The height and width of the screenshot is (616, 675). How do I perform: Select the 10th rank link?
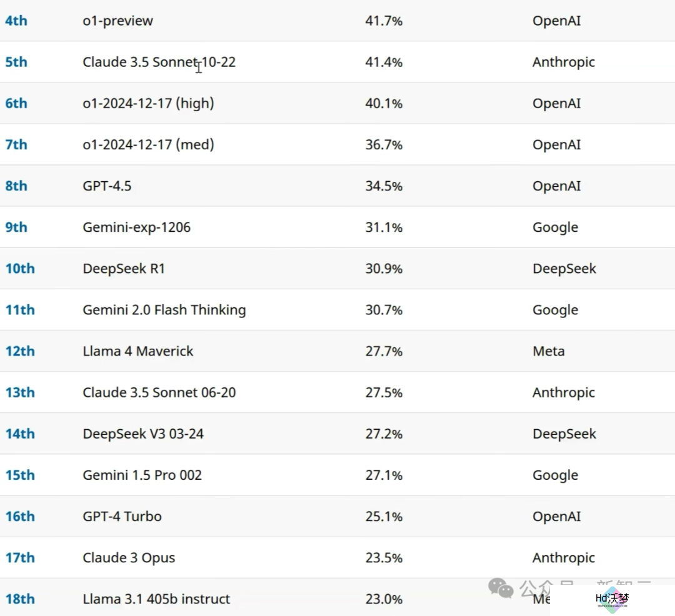tap(20, 269)
